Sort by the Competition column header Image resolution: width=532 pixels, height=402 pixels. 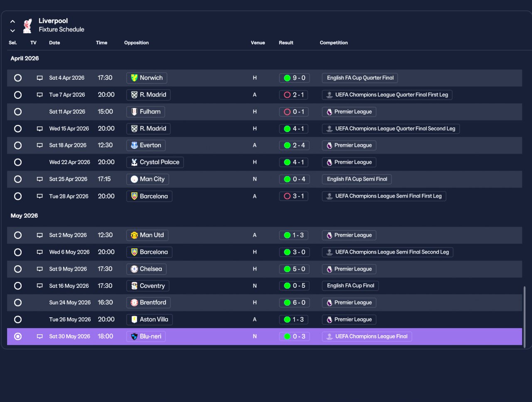(x=334, y=43)
